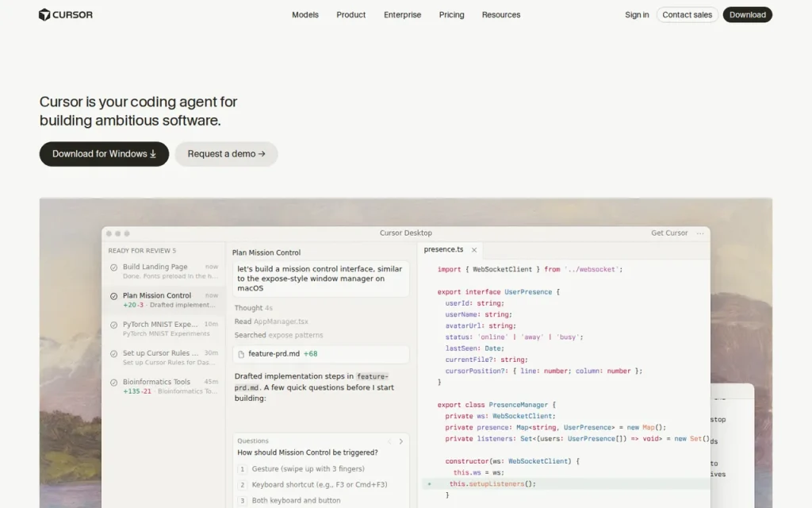812x508 pixels.
Task: Click Download for Windows button
Action: [x=104, y=154]
